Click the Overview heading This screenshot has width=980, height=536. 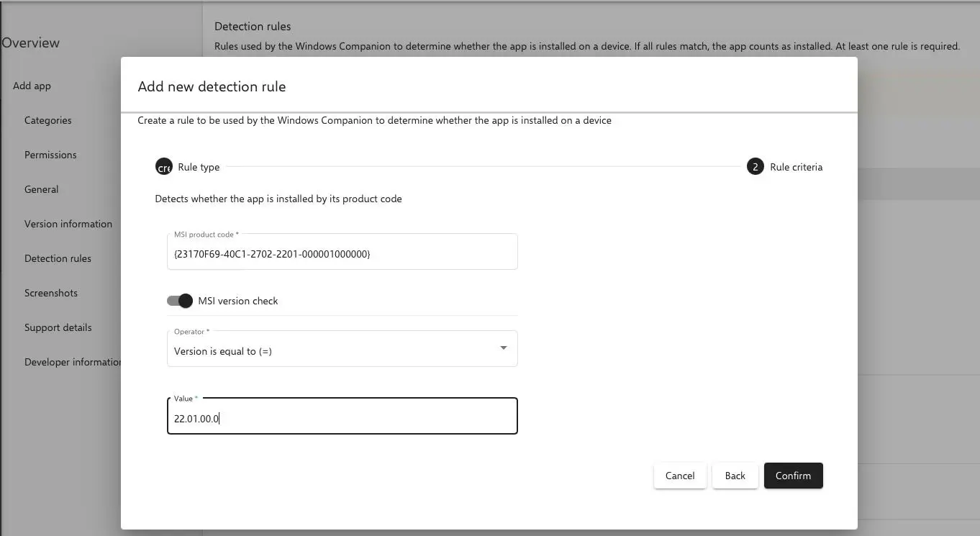31,43
